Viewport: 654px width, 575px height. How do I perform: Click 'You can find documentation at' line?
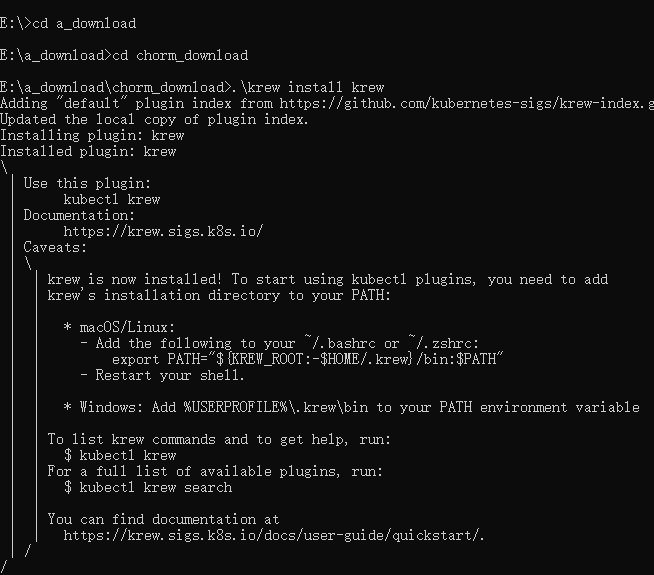(163, 520)
